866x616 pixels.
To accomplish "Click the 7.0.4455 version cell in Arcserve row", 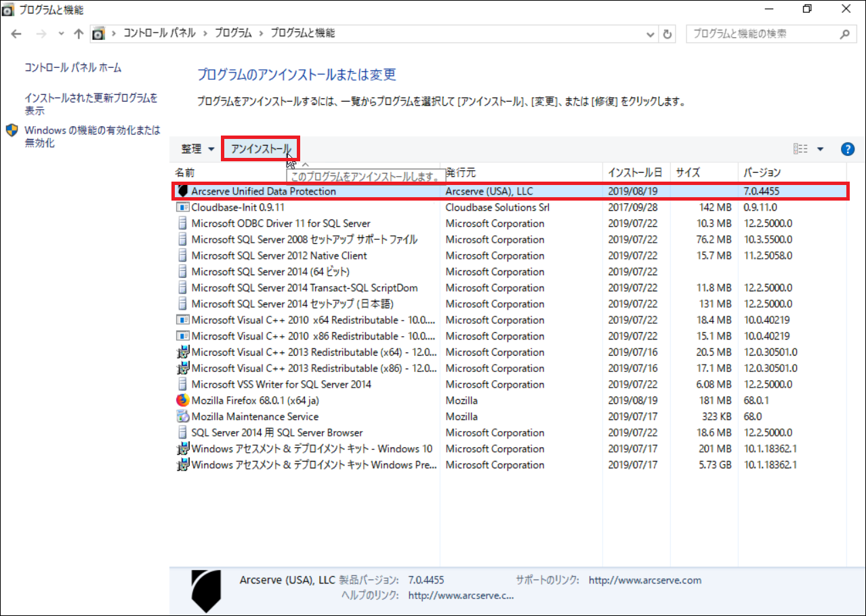I will [x=762, y=191].
